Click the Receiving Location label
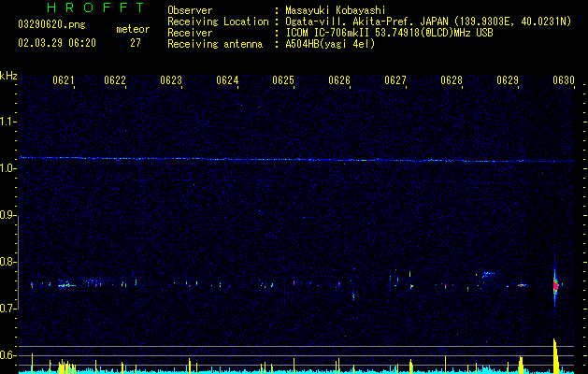 click(x=218, y=22)
